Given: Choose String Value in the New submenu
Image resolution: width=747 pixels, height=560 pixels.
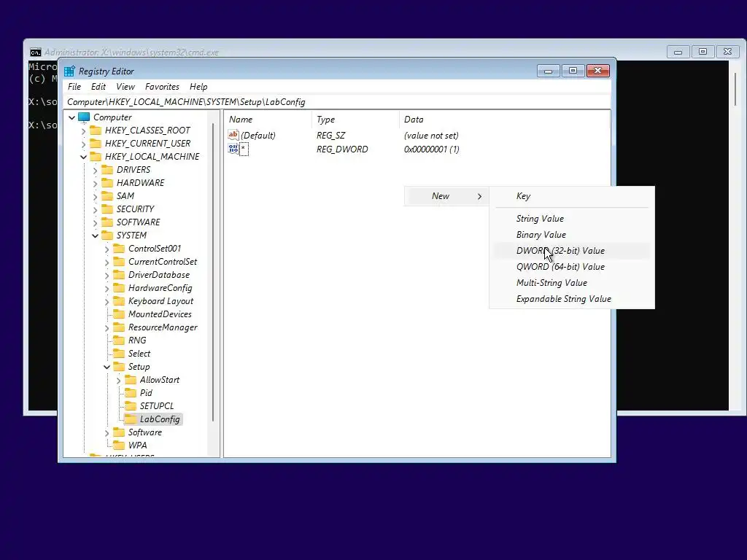Looking at the screenshot, I should tap(572, 219).
